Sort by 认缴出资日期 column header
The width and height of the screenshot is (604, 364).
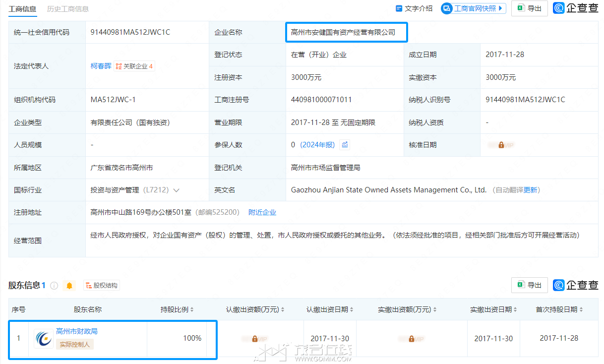(x=330, y=309)
